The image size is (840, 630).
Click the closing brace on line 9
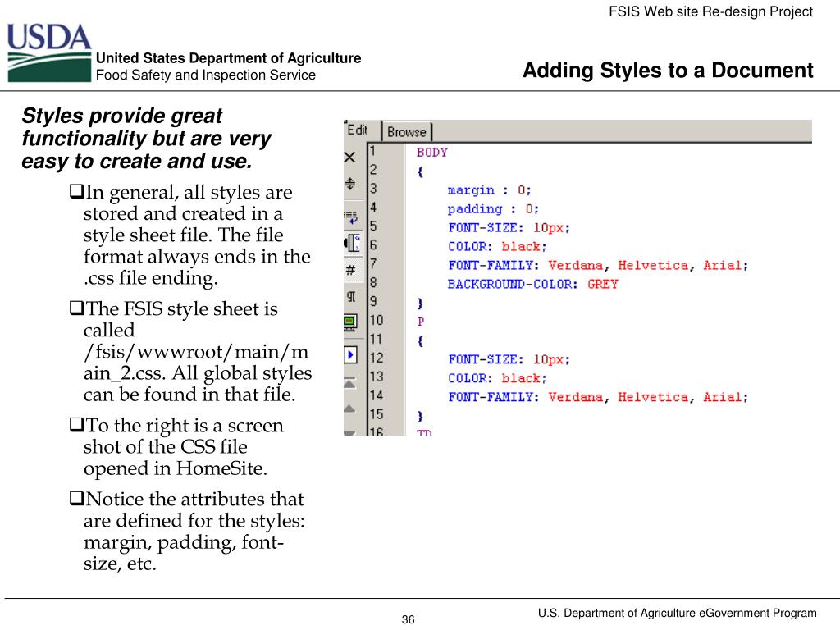coord(421,304)
